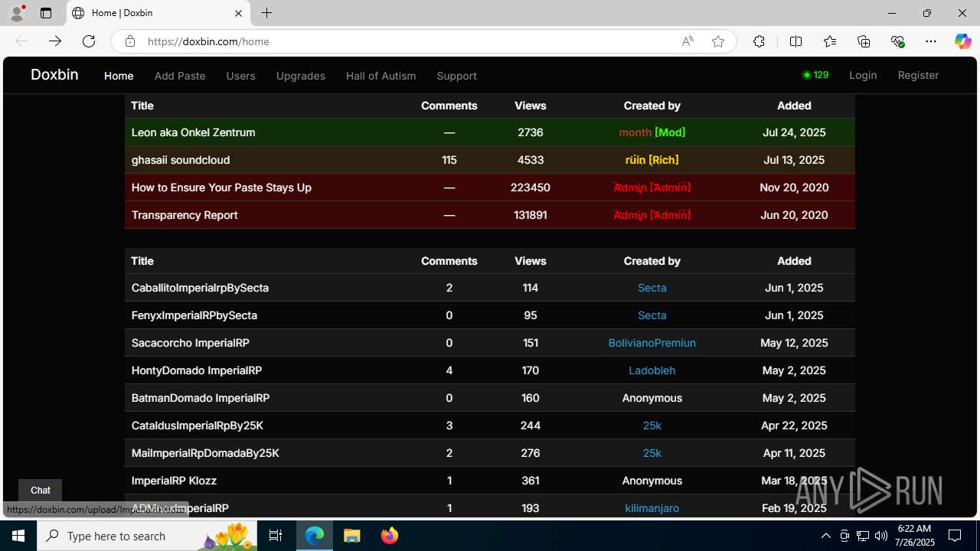Screen dimensions: 980x551
Task: Go back to the previous page
Action: pos(21,41)
